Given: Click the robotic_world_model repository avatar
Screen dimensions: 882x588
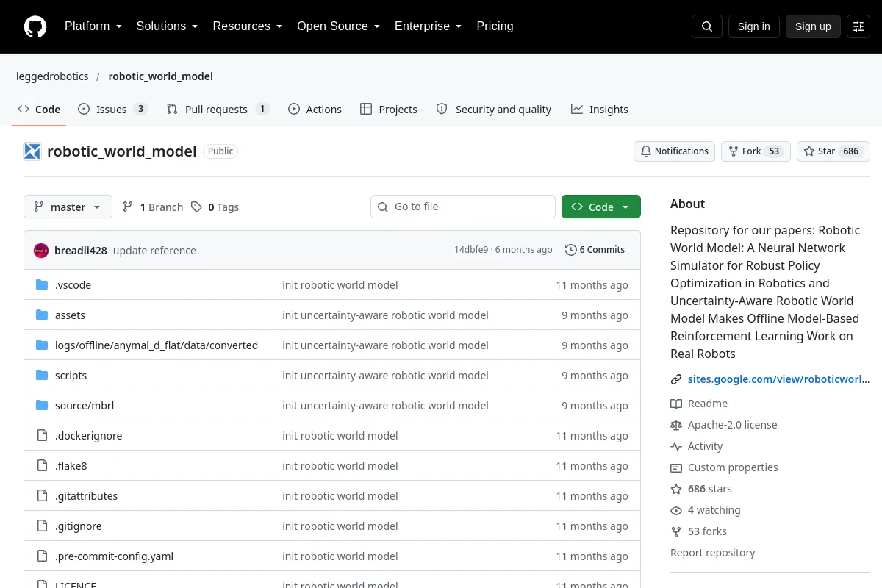Looking at the screenshot, I should [32, 151].
